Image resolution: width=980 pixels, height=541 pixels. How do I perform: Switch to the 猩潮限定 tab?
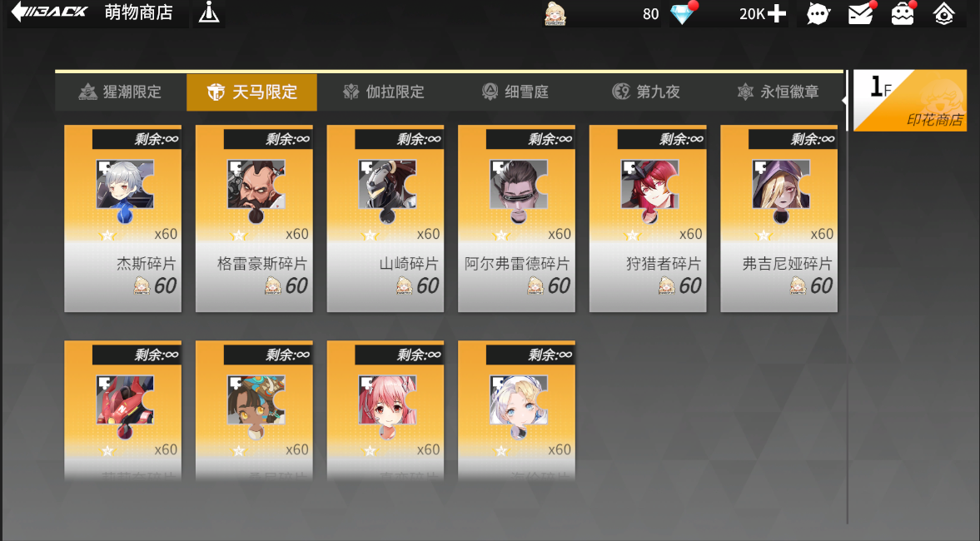[121, 92]
